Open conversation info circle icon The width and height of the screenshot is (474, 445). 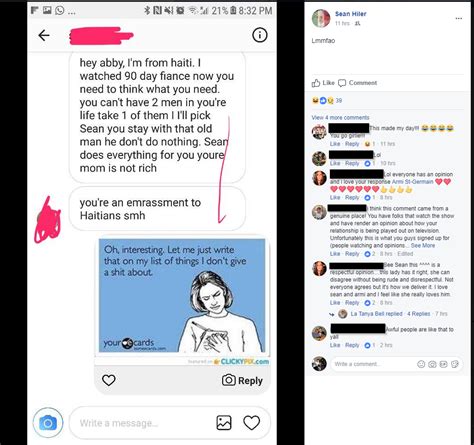[x=260, y=35]
